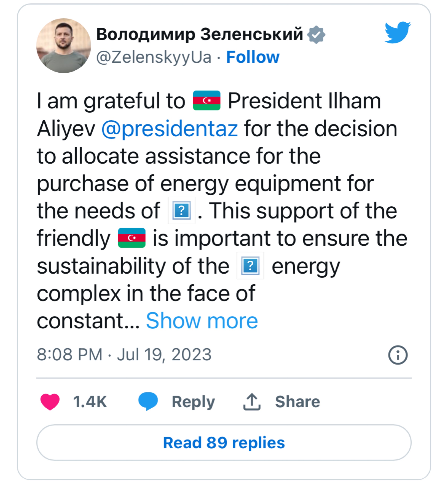The width and height of the screenshot is (448, 481).
Task: Follow the @ZelenskyyUa account
Action: pyautogui.click(x=253, y=57)
